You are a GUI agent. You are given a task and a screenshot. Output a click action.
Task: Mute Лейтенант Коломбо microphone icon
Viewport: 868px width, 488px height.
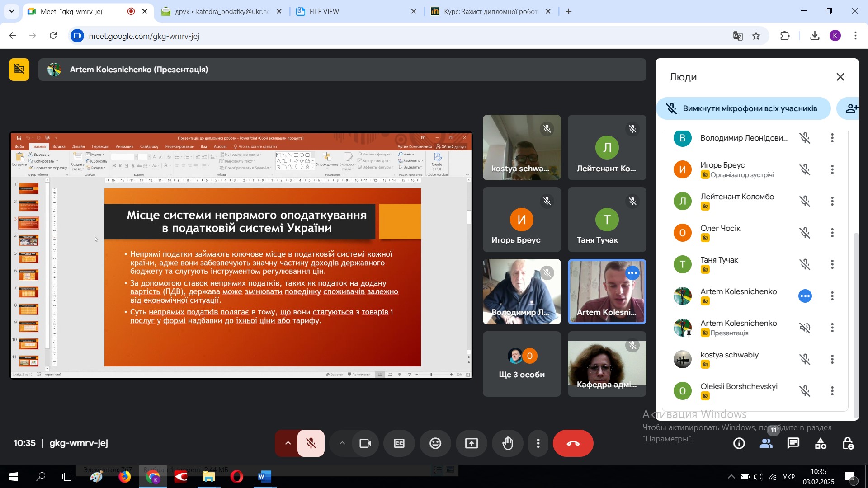(x=805, y=201)
